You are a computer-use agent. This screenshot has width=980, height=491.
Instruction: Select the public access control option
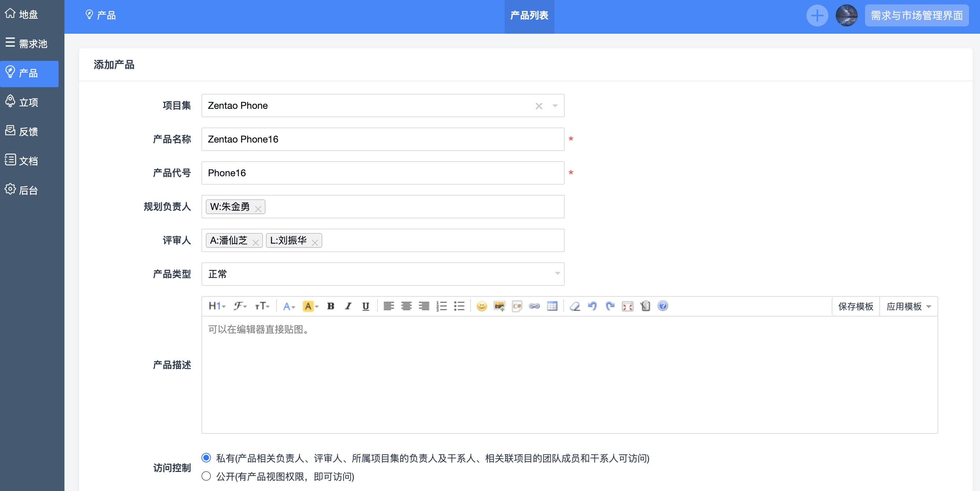(x=206, y=476)
